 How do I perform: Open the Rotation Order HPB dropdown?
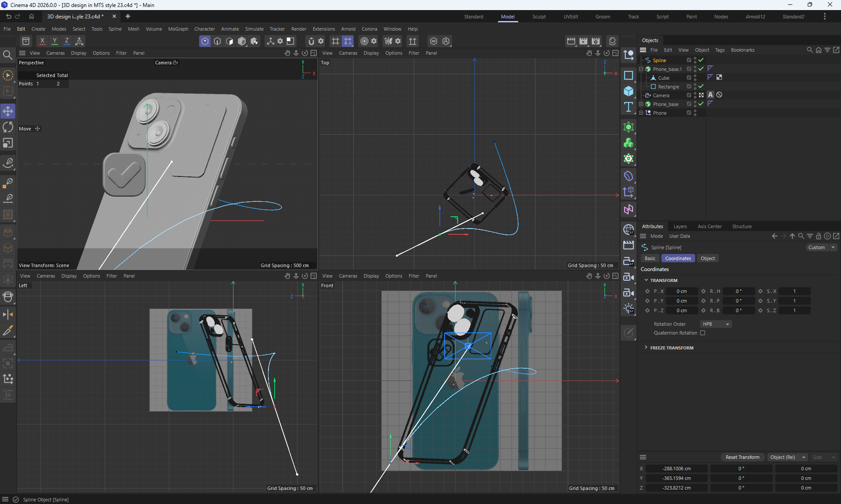coord(716,324)
